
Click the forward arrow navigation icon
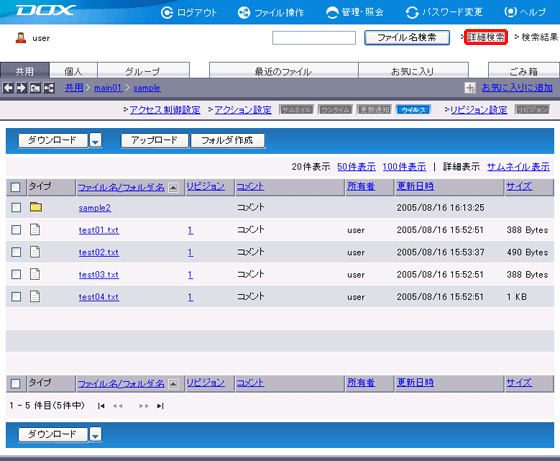21,87
